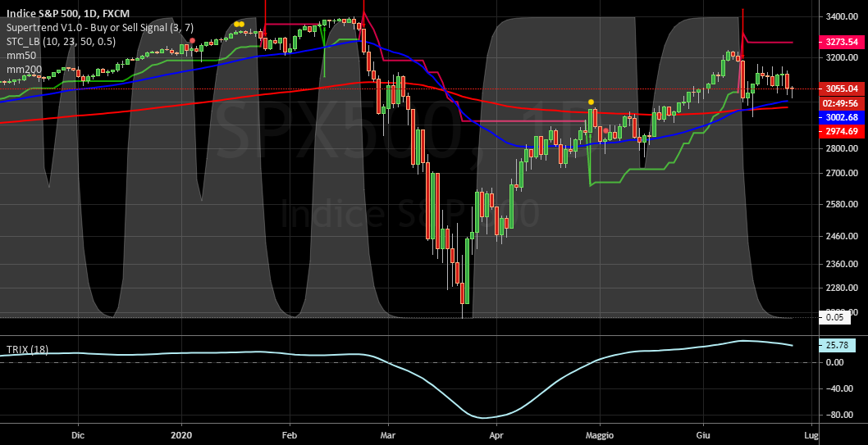Select the STC_LB indicator label

[61, 42]
